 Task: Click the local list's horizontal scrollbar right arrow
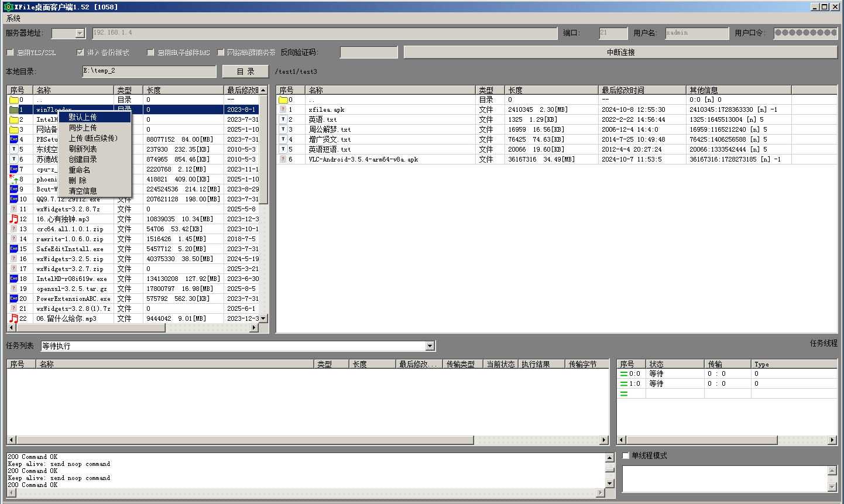254,328
